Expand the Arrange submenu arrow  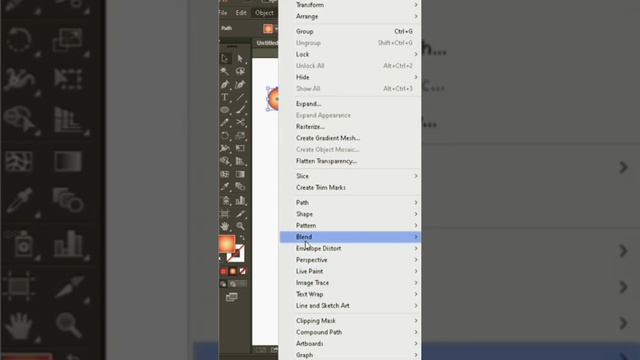(x=416, y=16)
